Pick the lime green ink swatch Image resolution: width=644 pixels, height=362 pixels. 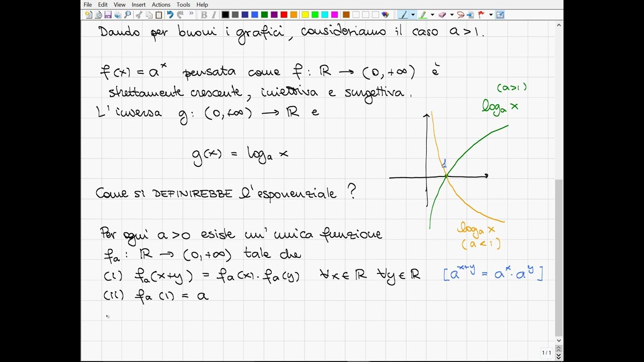tap(315, 15)
